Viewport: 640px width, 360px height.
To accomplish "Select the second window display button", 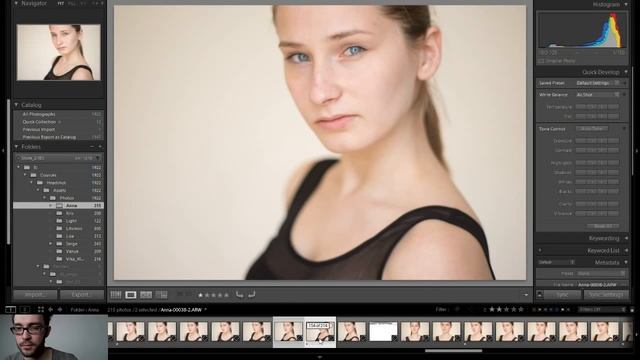I will point(25,310).
